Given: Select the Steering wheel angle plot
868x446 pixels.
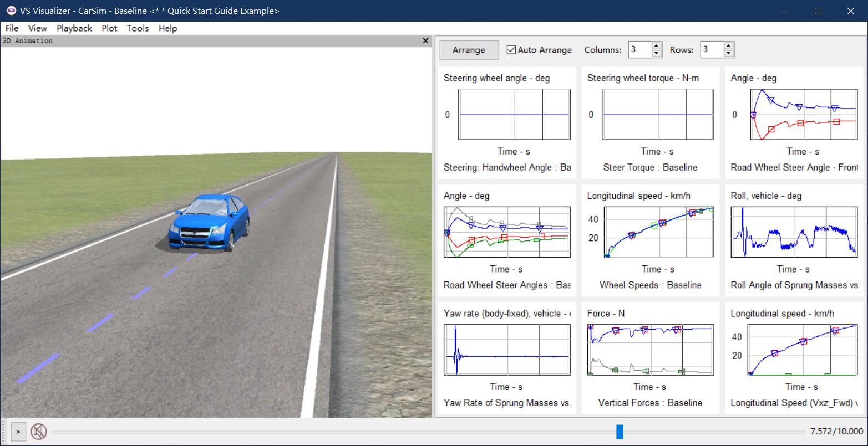Looking at the screenshot, I should pyautogui.click(x=507, y=122).
